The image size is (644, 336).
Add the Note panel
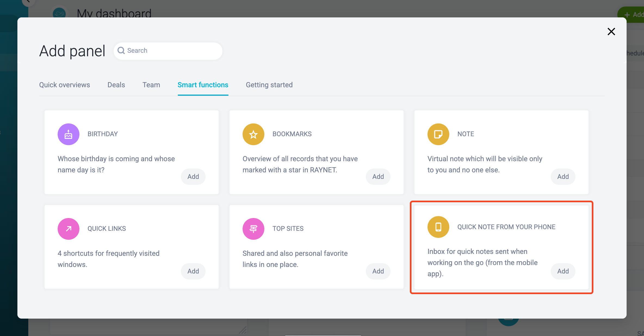tap(563, 177)
